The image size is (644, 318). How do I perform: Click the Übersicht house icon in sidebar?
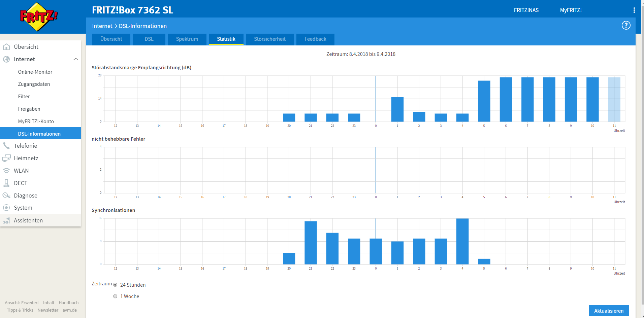click(x=6, y=47)
